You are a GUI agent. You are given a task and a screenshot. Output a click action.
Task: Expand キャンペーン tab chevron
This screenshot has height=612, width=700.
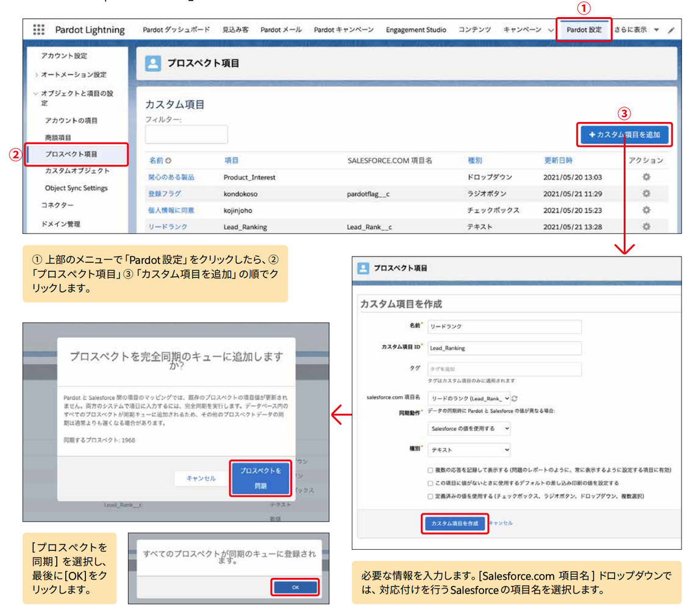[551, 30]
